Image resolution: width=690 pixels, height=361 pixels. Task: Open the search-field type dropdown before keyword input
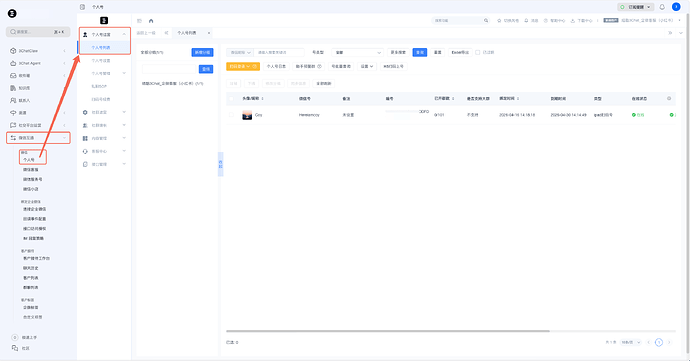240,52
